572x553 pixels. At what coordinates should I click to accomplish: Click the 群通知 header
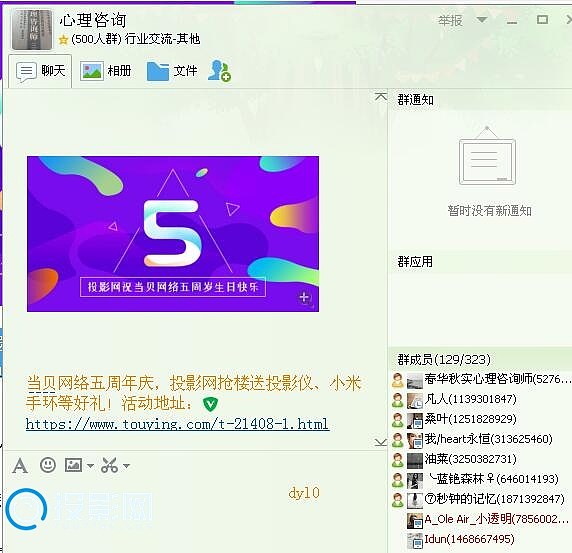416,100
